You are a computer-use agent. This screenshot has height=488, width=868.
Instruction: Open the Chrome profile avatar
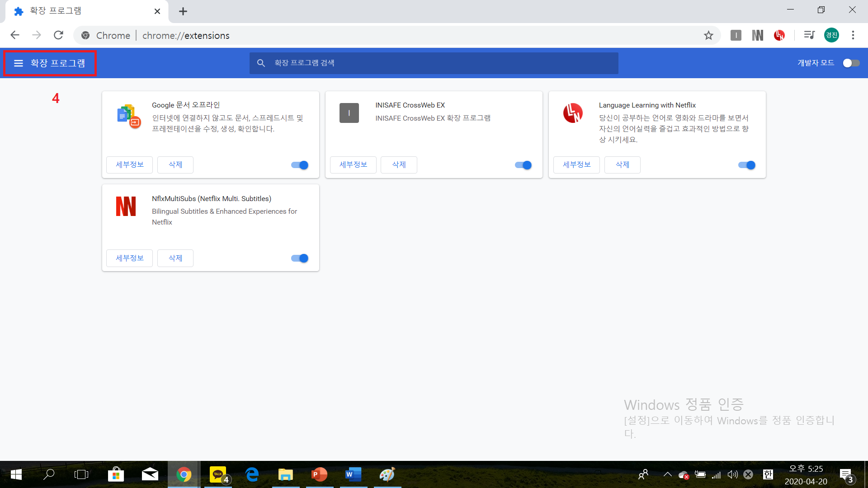pos(831,35)
